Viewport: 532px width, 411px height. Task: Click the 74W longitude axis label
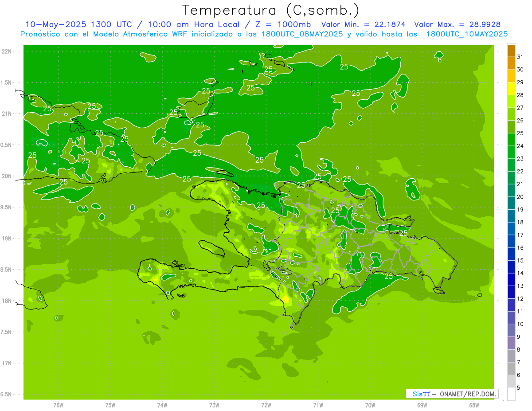point(162,405)
